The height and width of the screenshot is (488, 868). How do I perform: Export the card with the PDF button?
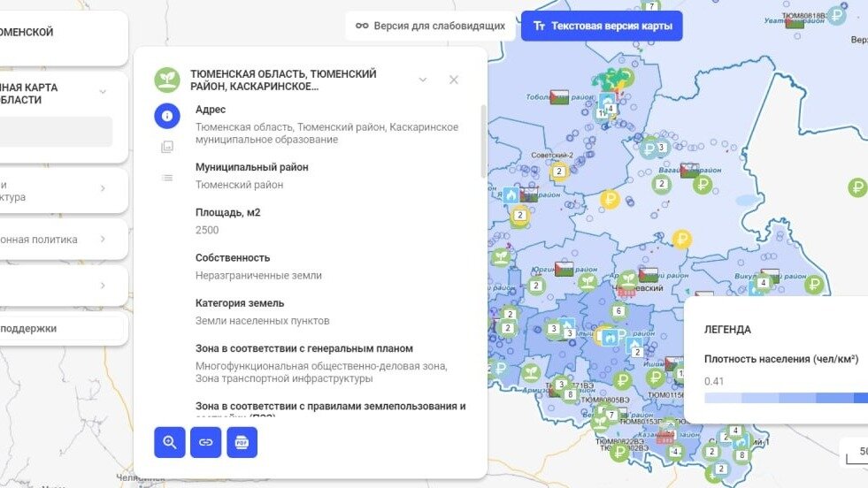click(x=242, y=442)
